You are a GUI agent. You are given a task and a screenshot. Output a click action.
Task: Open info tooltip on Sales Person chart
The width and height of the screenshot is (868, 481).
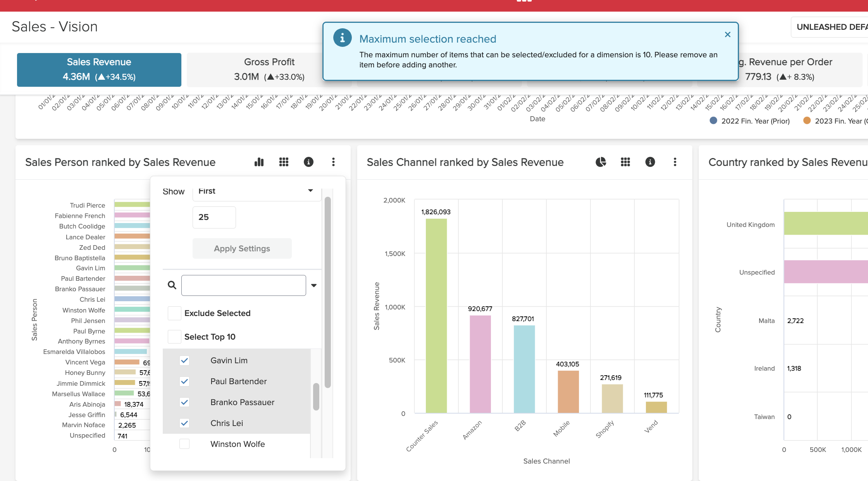(x=308, y=162)
